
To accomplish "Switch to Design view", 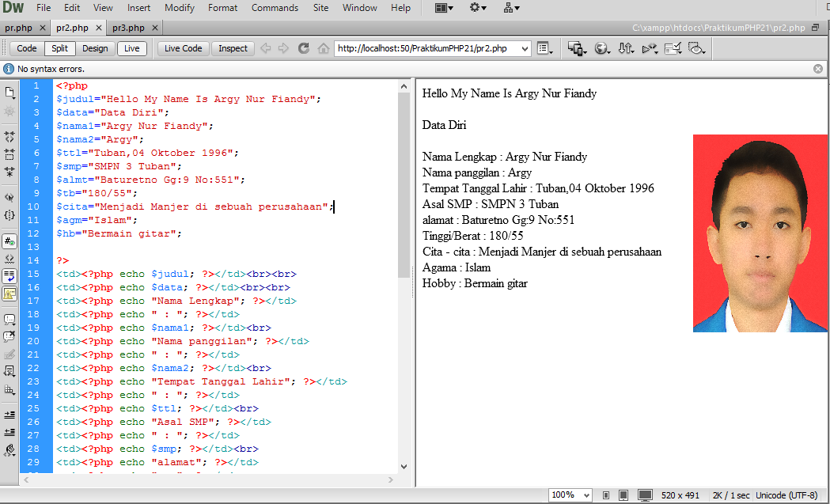I will click(95, 48).
